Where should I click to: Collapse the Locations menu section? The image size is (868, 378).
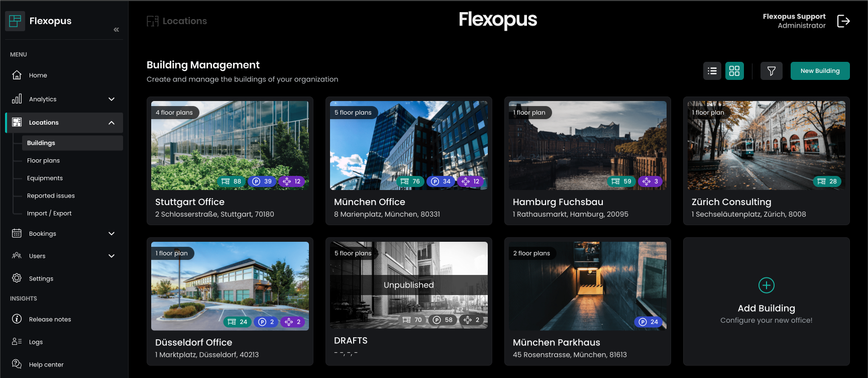pos(112,123)
